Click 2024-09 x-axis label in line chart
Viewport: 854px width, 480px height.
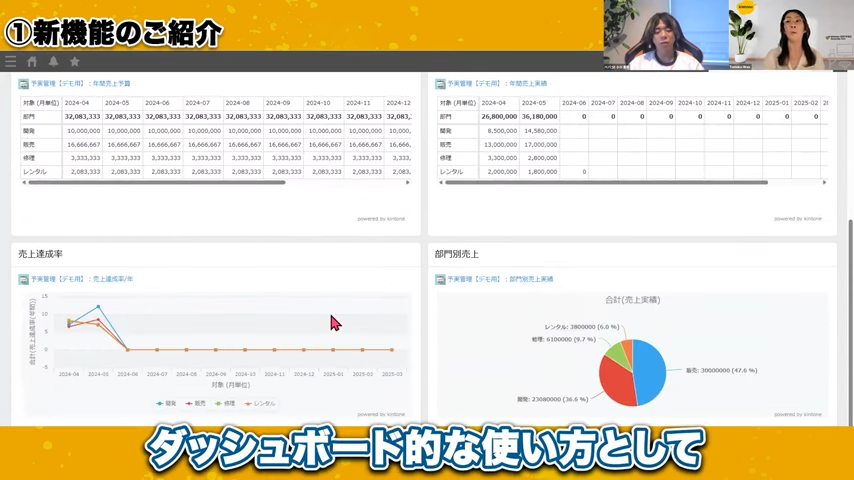(216, 374)
